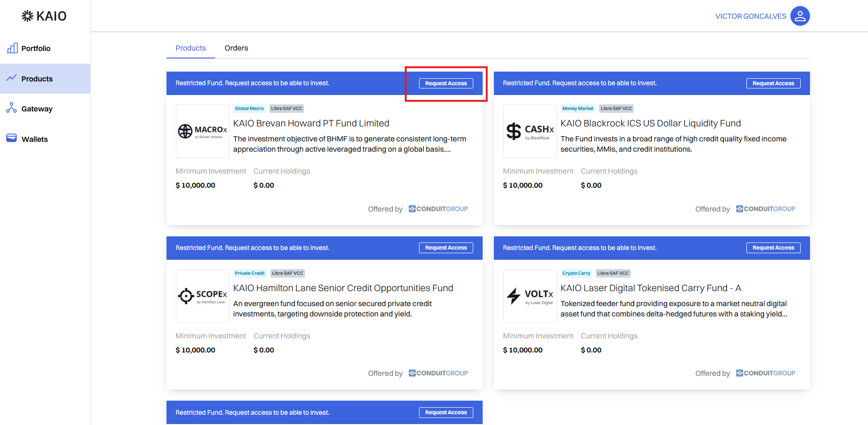Viewport: 868px width, 425px height.
Task: Open Portfolio via bar chart icon
Action: click(12, 48)
